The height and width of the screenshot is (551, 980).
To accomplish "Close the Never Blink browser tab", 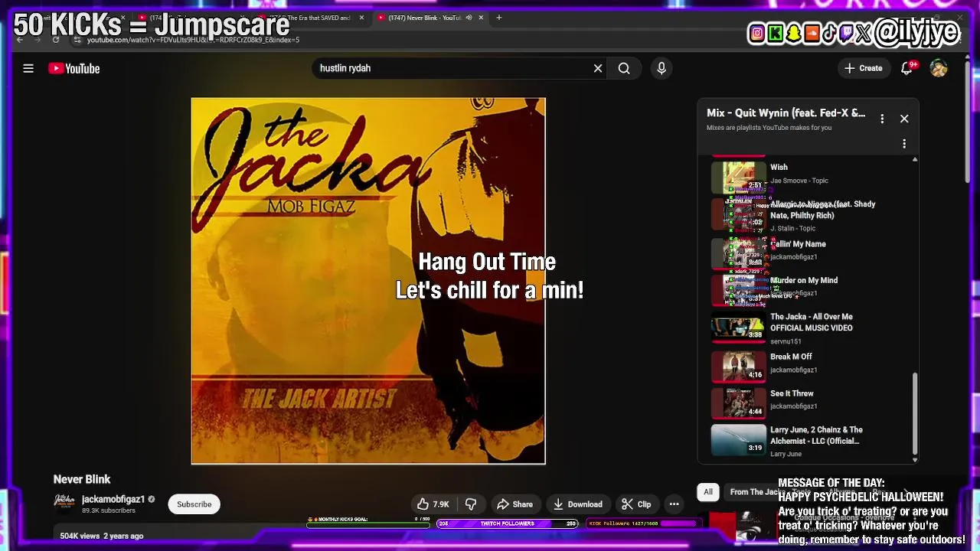I will (481, 18).
